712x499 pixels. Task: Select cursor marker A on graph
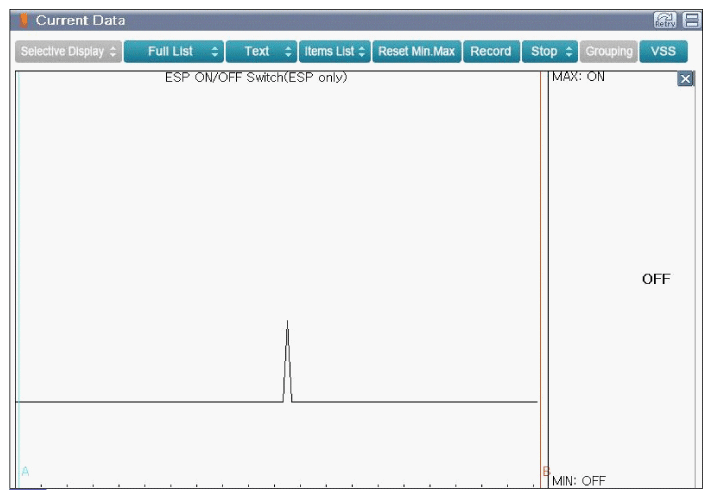coord(25,471)
